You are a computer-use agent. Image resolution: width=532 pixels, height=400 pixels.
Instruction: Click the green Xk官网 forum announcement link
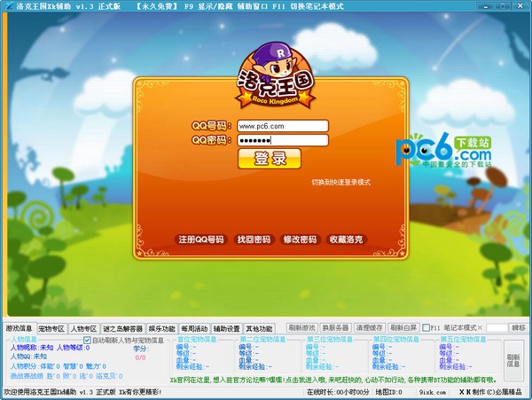334,380
